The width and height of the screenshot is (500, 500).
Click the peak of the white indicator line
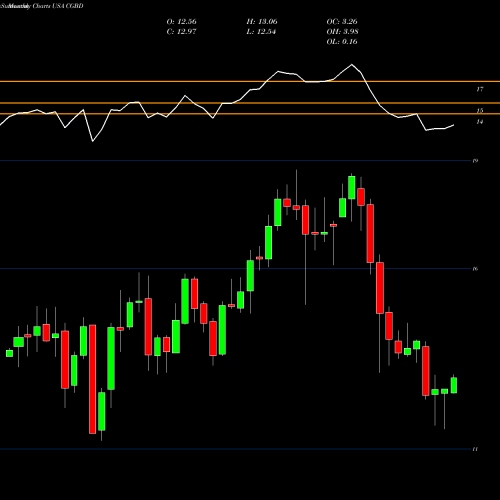[x=352, y=64]
